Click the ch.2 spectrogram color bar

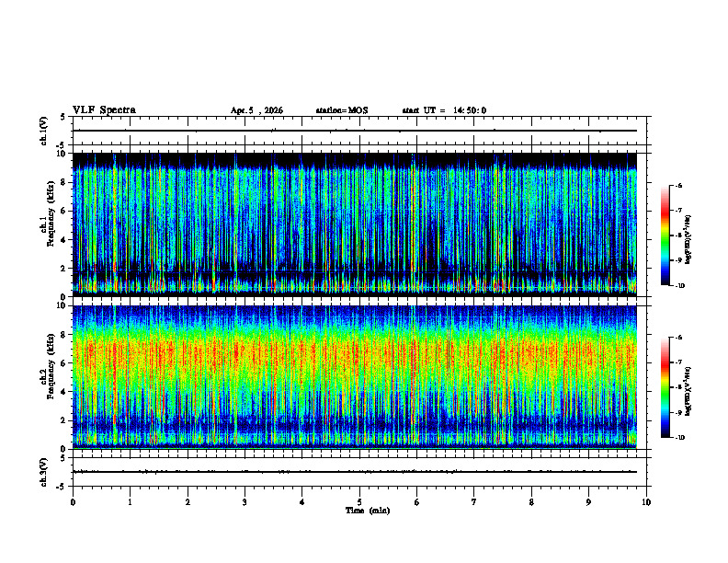pyautogui.click(x=665, y=387)
